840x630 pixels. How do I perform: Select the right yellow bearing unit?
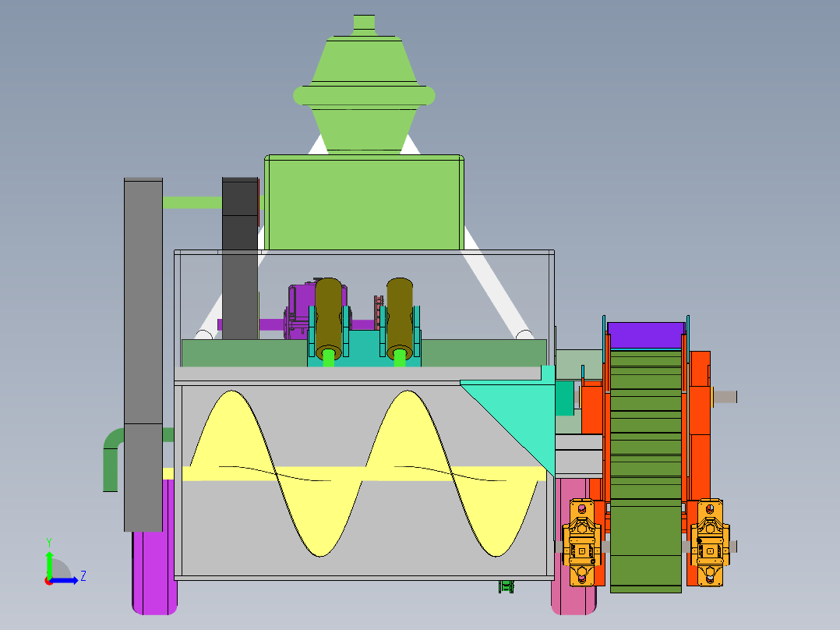coord(710,542)
